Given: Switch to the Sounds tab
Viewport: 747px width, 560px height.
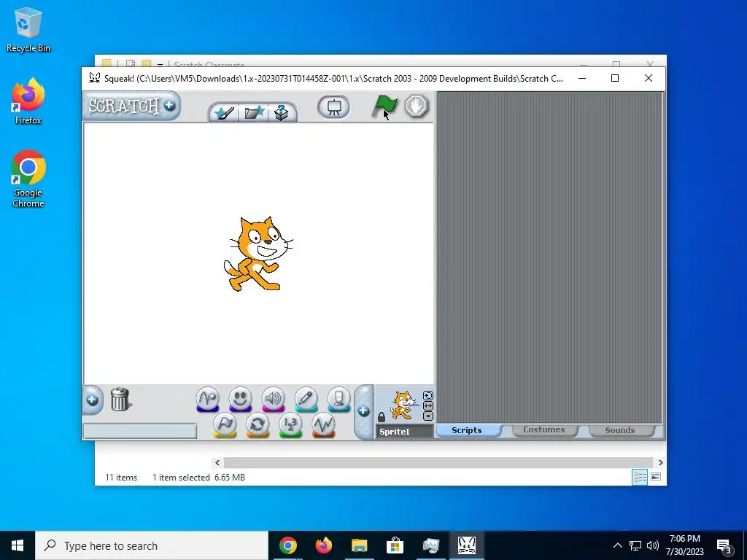Looking at the screenshot, I should click(x=620, y=430).
